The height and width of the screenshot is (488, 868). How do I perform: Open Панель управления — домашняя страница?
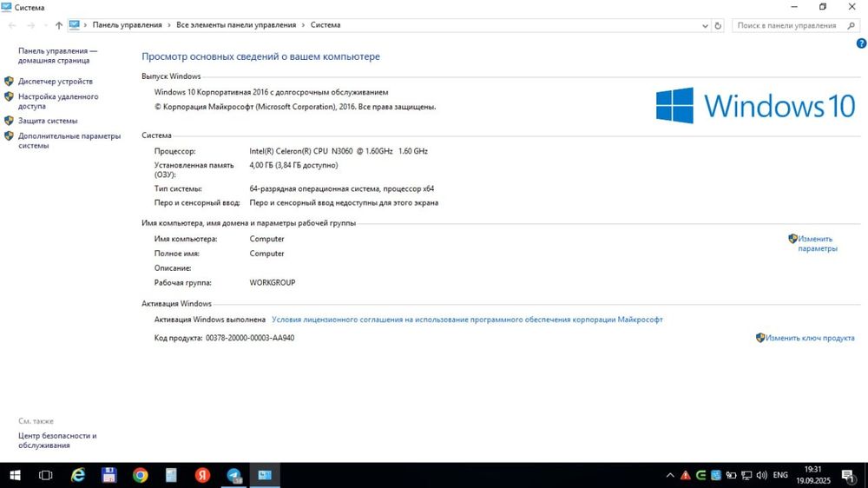pyautogui.click(x=57, y=56)
